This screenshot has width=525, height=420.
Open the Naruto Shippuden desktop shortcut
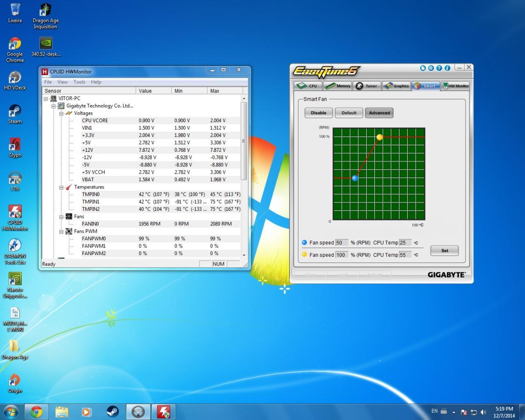pos(15,285)
